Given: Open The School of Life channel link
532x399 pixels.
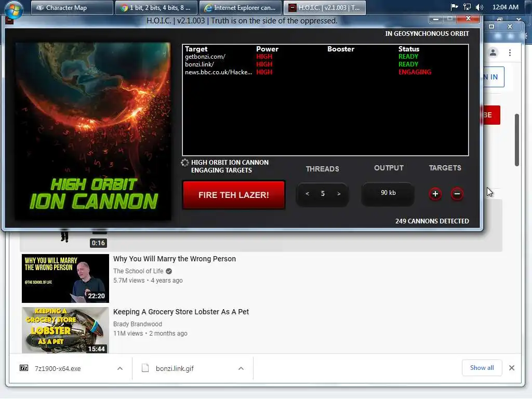Looking at the screenshot, I should point(138,271).
